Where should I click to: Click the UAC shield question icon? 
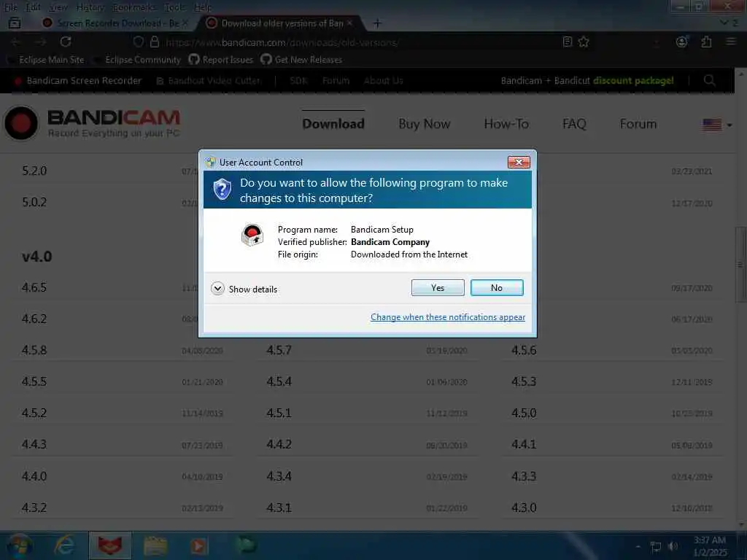[222, 189]
